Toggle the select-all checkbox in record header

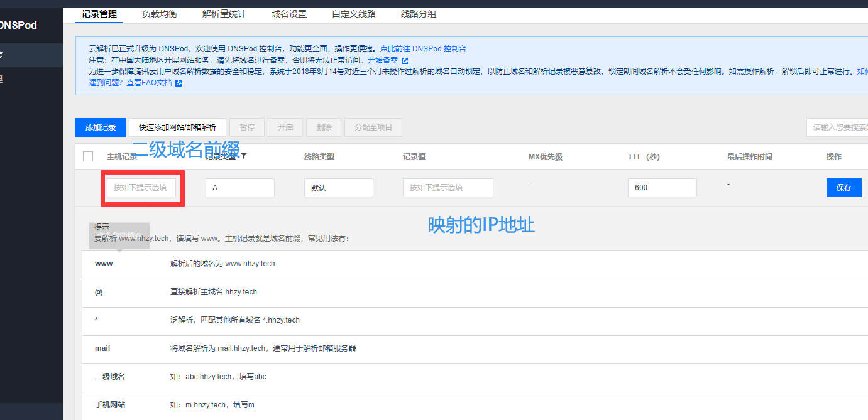87,156
